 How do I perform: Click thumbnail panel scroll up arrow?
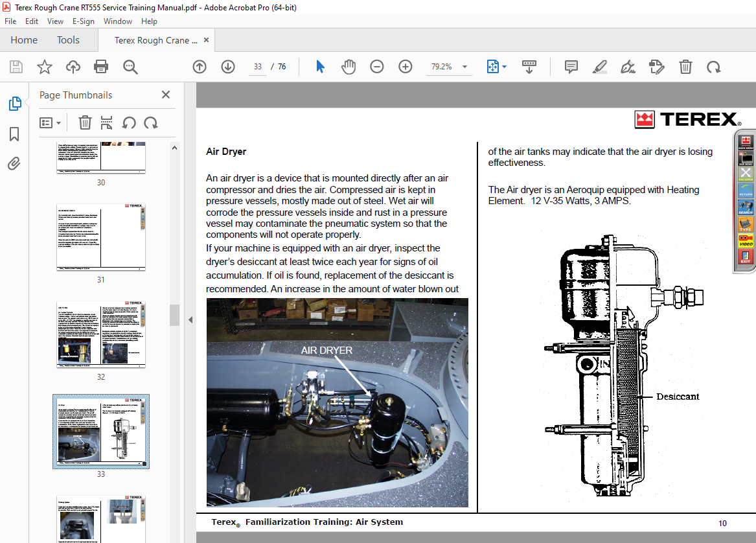[x=174, y=148]
